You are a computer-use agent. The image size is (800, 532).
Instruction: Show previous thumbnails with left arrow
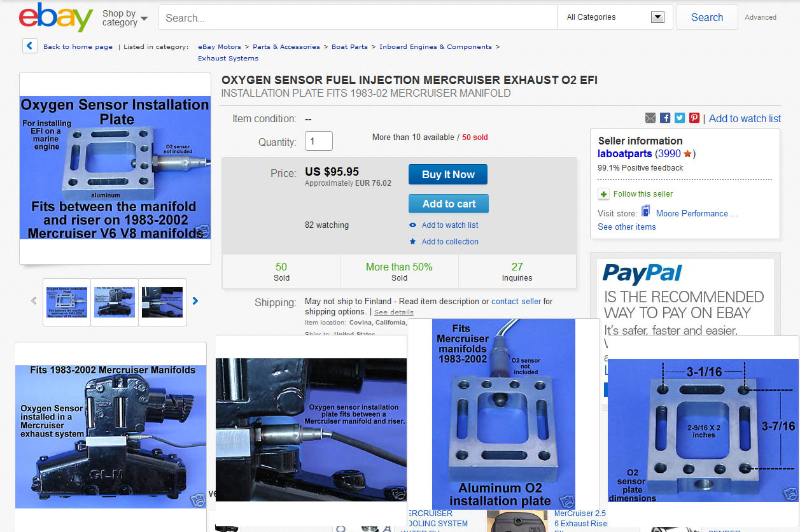click(34, 301)
